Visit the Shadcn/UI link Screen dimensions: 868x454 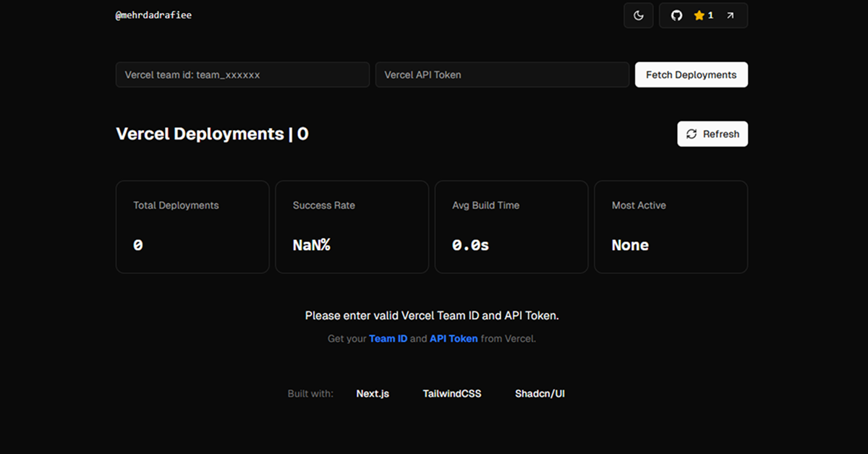click(x=540, y=393)
